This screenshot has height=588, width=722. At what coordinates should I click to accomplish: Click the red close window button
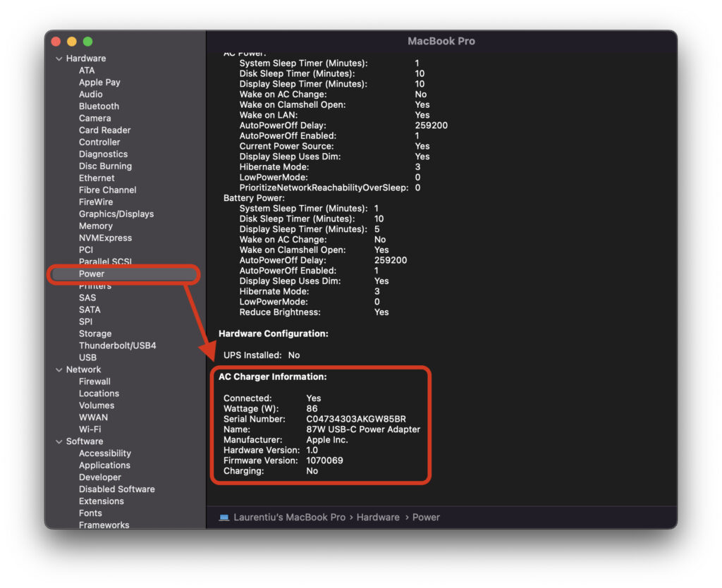tap(57, 42)
